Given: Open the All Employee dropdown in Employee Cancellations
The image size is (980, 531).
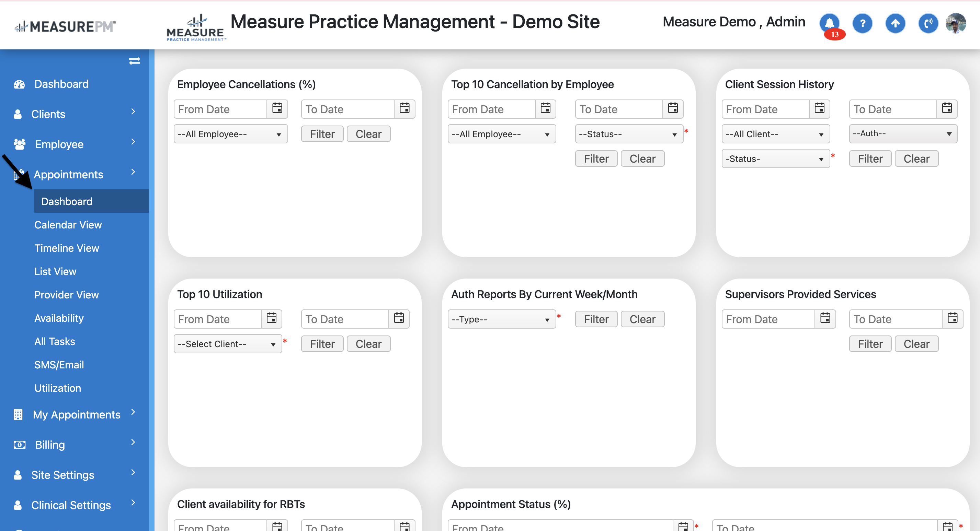Looking at the screenshot, I should 230,134.
